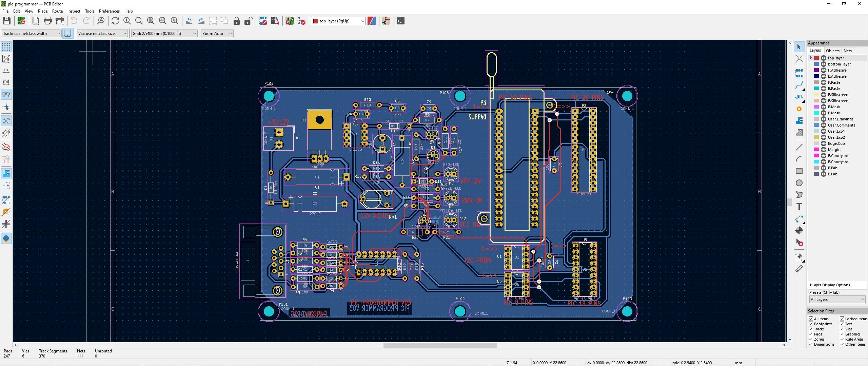Select the Add Text tool
The image size is (868, 366).
799,206
